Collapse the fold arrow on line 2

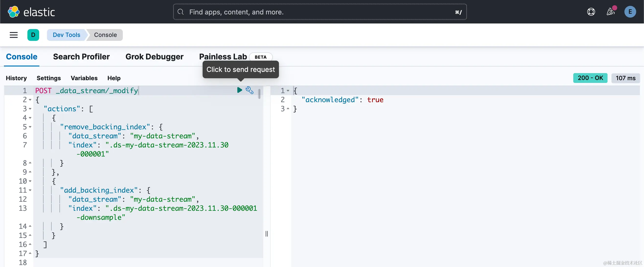click(30, 100)
